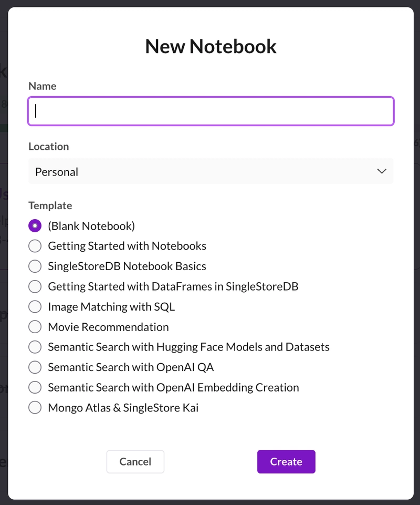Click the Movie Recommendation label text
Image resolution: width=420 pixels, height=505 pixels.
[x=108, y=327]
